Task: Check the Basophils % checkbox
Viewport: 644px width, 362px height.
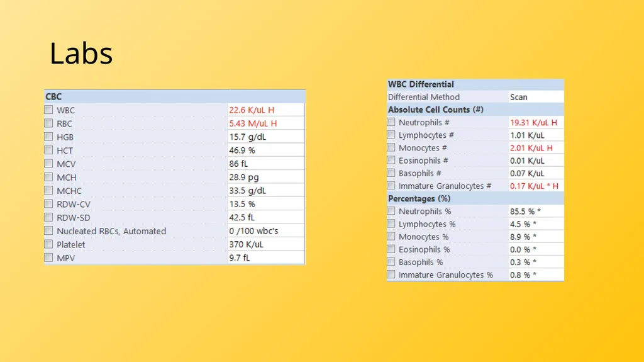Action: point(391,262)
